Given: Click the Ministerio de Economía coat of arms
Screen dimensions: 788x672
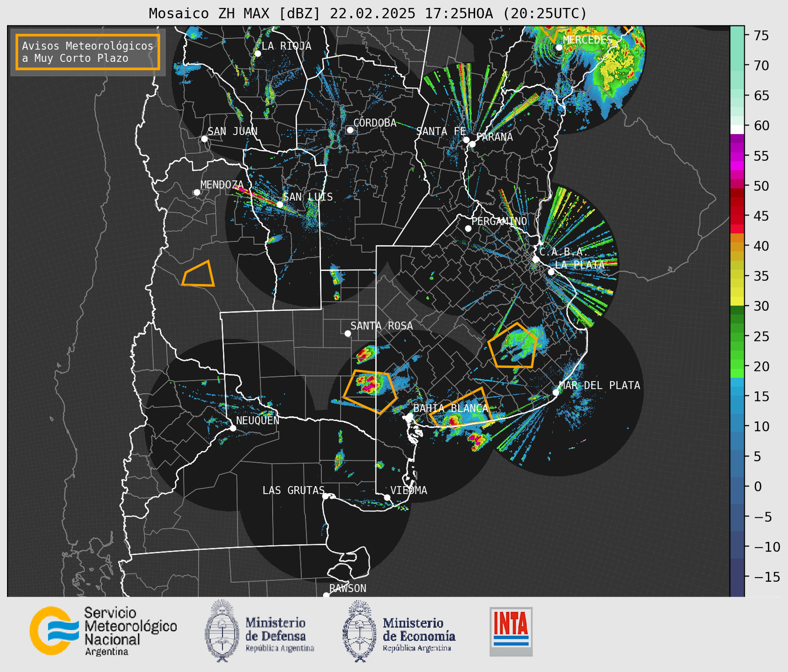Looking at the screenshot, I should tap(360, 631).
